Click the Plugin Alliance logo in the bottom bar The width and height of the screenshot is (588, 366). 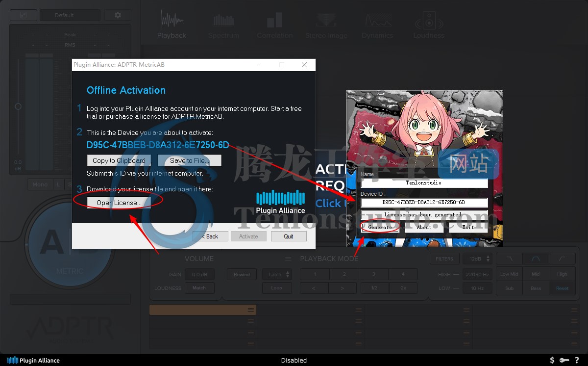tap(34, 360)
